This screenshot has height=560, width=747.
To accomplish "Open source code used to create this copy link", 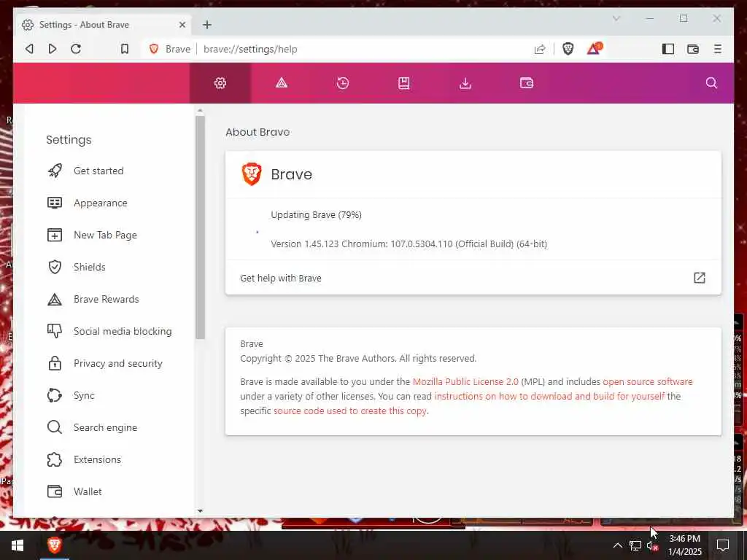I will coord(350,411).
